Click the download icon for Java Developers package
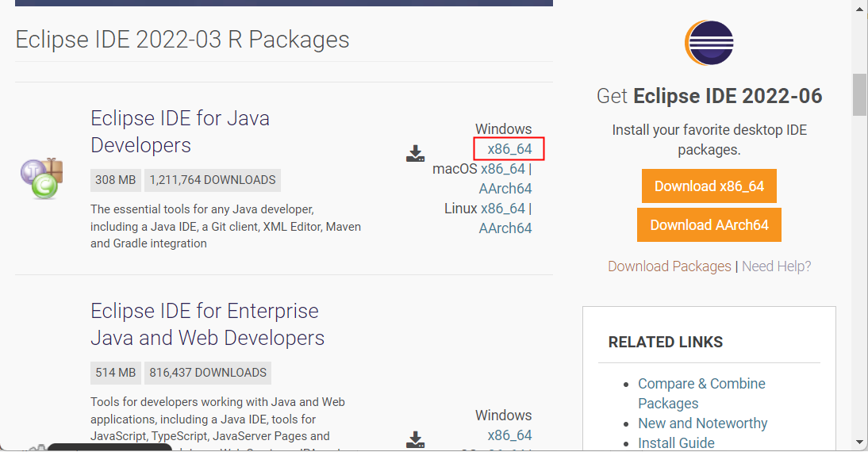868x452 pixels. tap(415, 153)
